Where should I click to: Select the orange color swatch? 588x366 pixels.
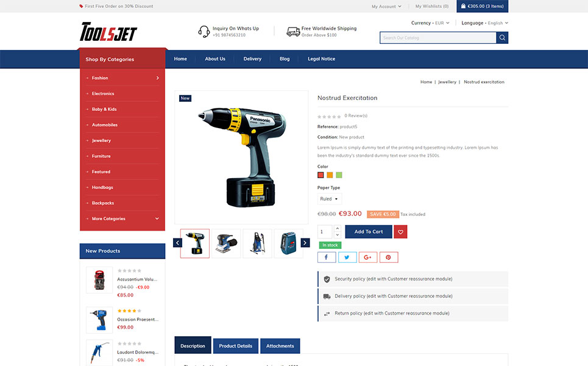[x=330, y=175]
